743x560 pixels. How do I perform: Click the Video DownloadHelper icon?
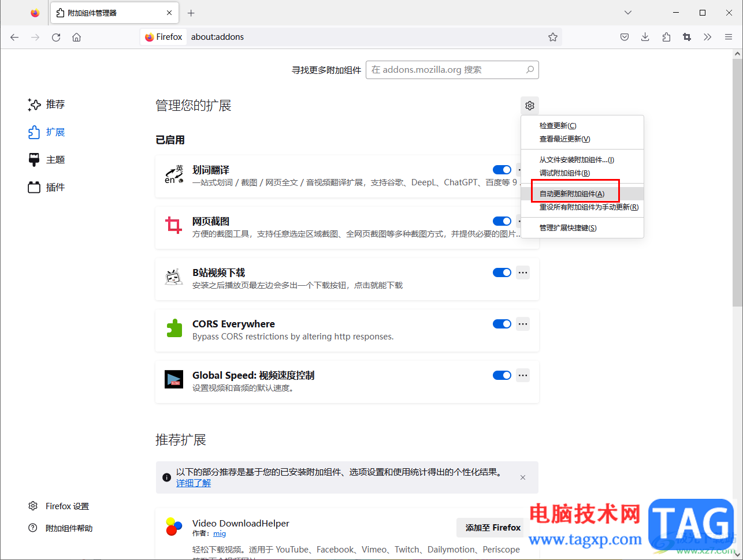[x=174, y=527]
